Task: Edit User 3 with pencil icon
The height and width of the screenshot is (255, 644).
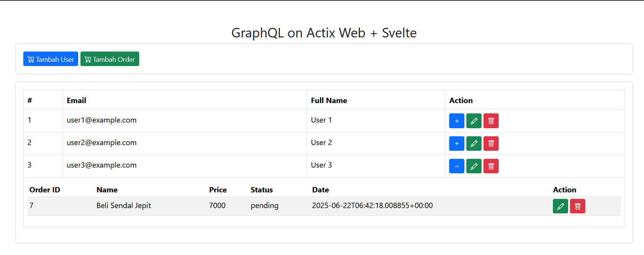Action: [474, 166]
